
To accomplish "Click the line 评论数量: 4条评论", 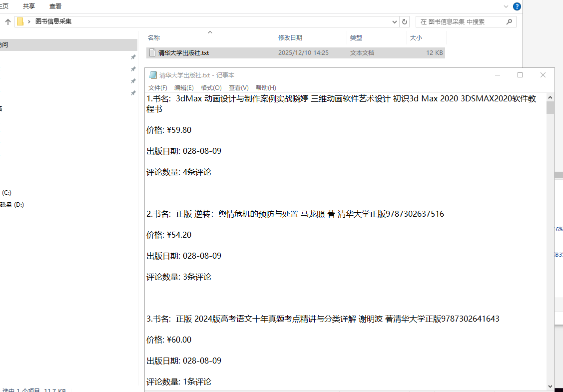I will [179, 172].
